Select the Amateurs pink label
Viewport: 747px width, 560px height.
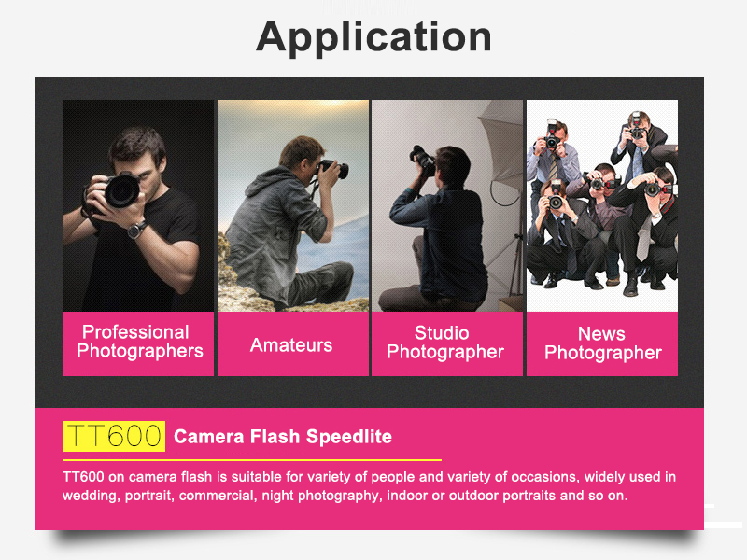point(293,343)
